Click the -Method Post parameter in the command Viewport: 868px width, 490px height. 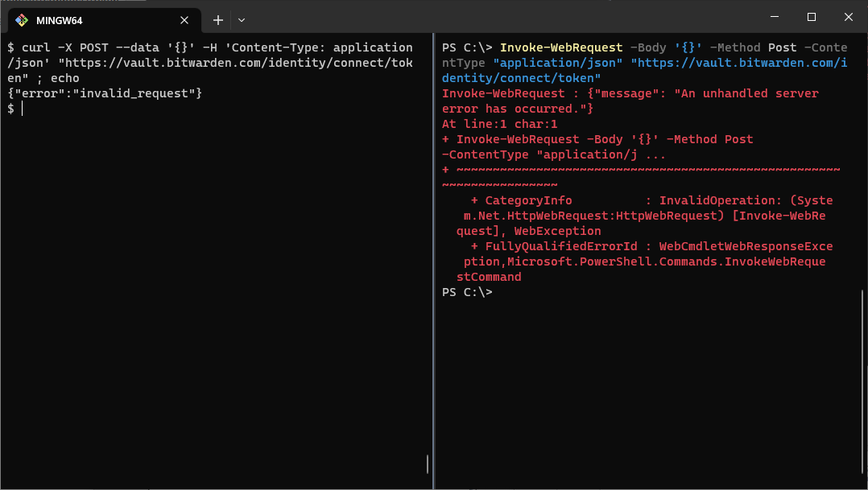click(x=754, y=47)
